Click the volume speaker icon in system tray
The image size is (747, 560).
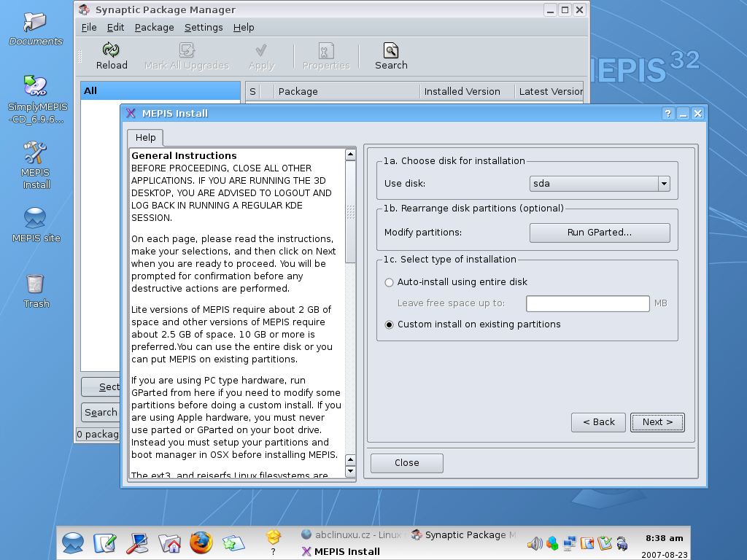coord(535,543)
